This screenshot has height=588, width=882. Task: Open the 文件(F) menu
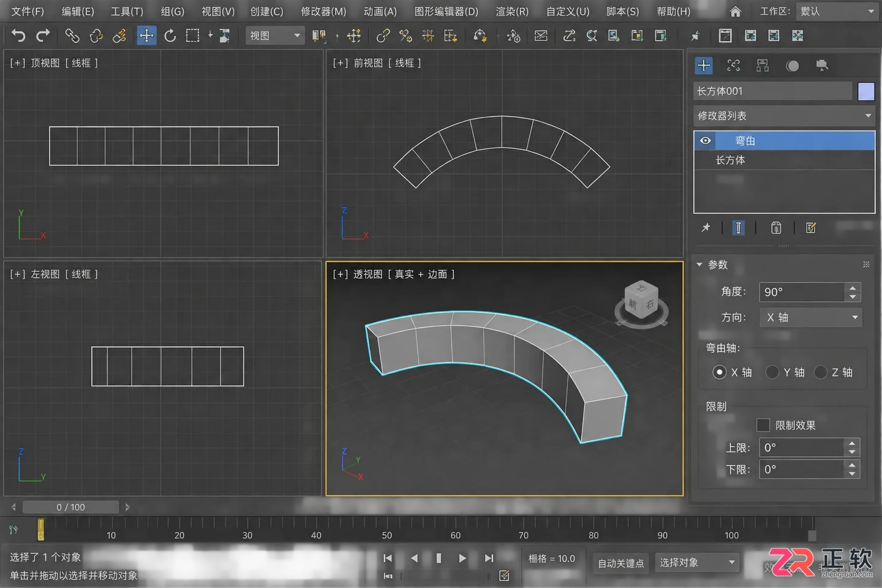pos(28,12)
